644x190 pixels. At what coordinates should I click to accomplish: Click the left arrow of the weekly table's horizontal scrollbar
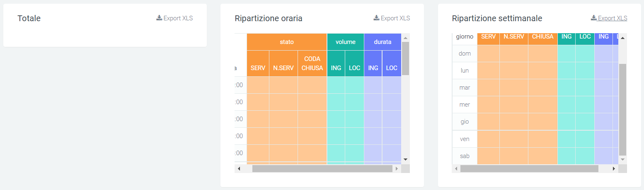pyautogui.click(x=456, y=168)
